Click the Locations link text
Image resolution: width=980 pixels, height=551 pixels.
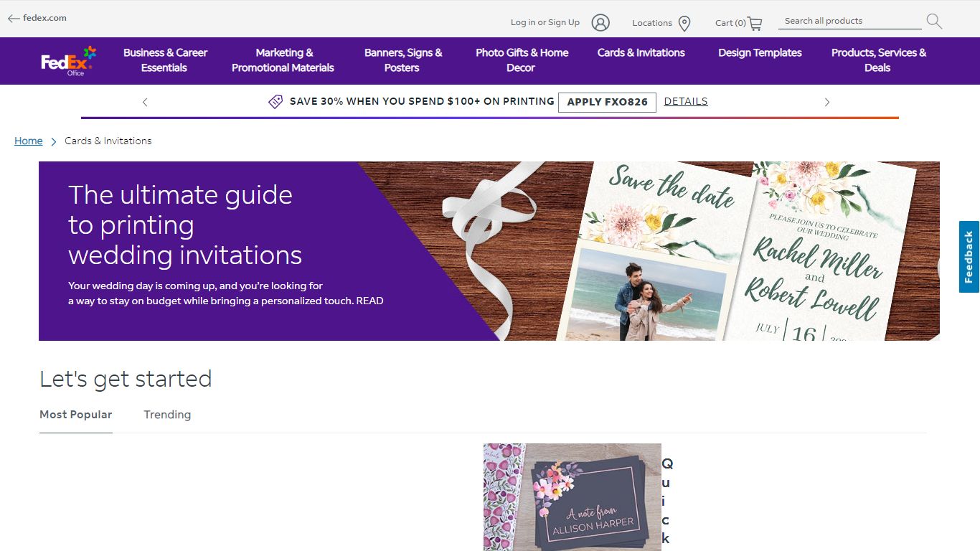click(x=651, y=23)
